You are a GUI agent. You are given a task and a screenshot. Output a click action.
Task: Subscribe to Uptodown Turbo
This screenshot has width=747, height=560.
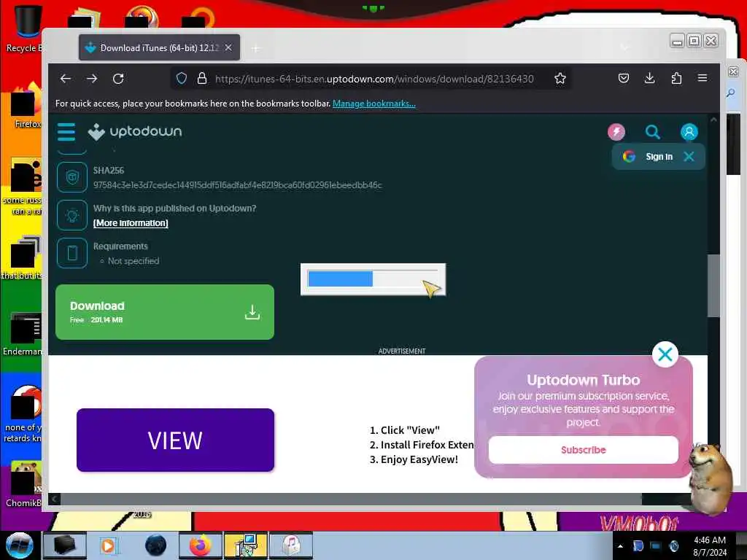583,450
